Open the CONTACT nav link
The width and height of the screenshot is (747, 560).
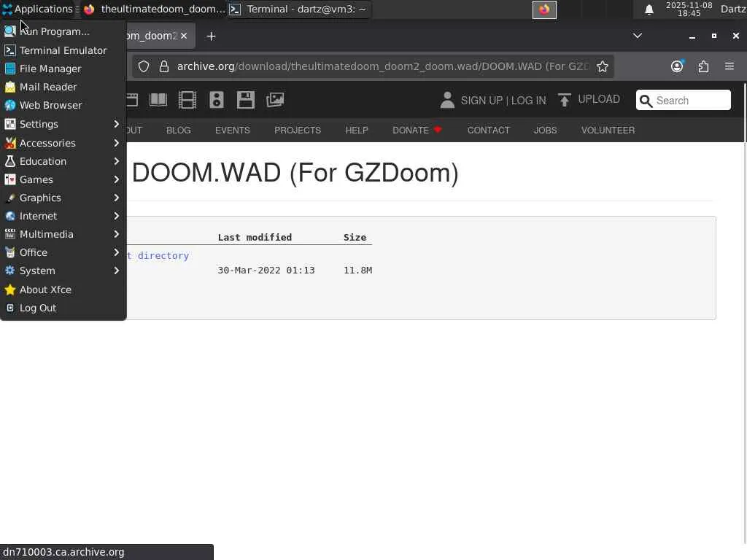(x=488, y=130)
